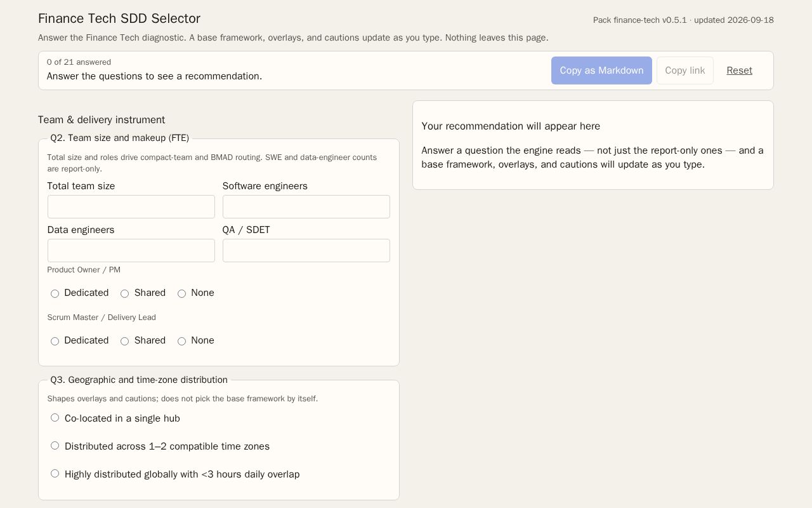812x508 pixels.
Task: Select None for Product Owner / PM
Action: point(182,293)
